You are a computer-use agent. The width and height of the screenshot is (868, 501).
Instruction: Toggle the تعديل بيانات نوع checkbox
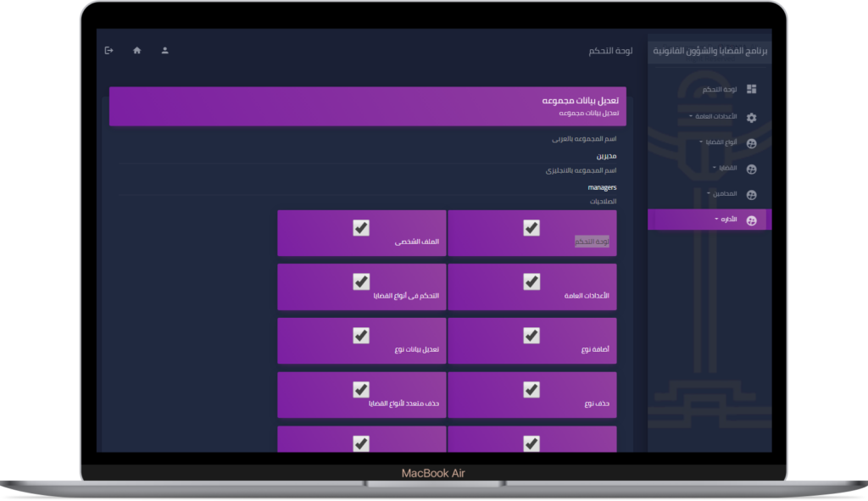click(x=361, y=335)
